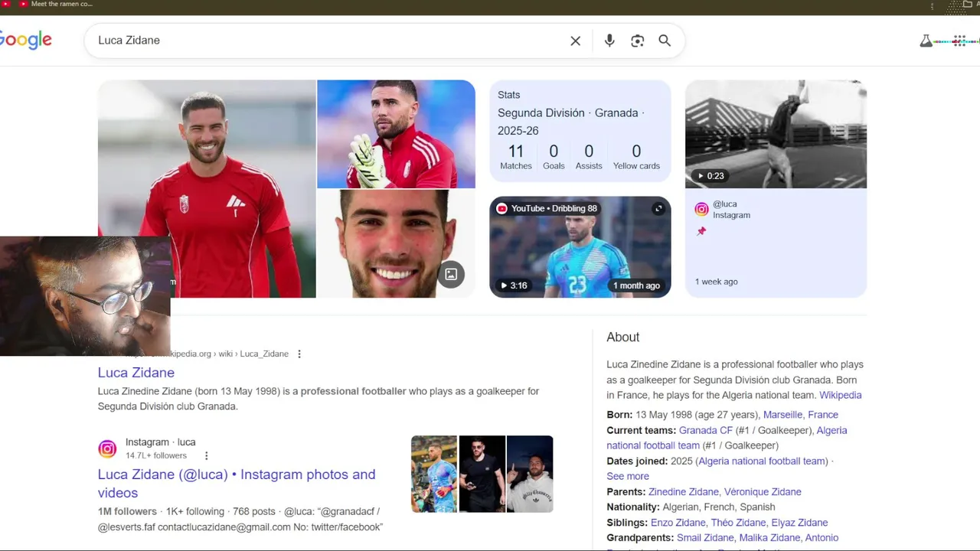Start voice search with the microphone icon
This screenshot has width=980, height=551.
coord(609,41)
